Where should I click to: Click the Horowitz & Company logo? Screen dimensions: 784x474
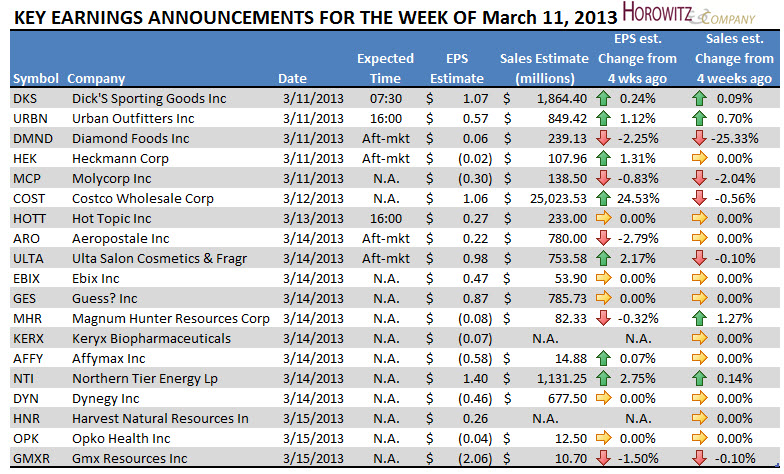tap(689, 14)
